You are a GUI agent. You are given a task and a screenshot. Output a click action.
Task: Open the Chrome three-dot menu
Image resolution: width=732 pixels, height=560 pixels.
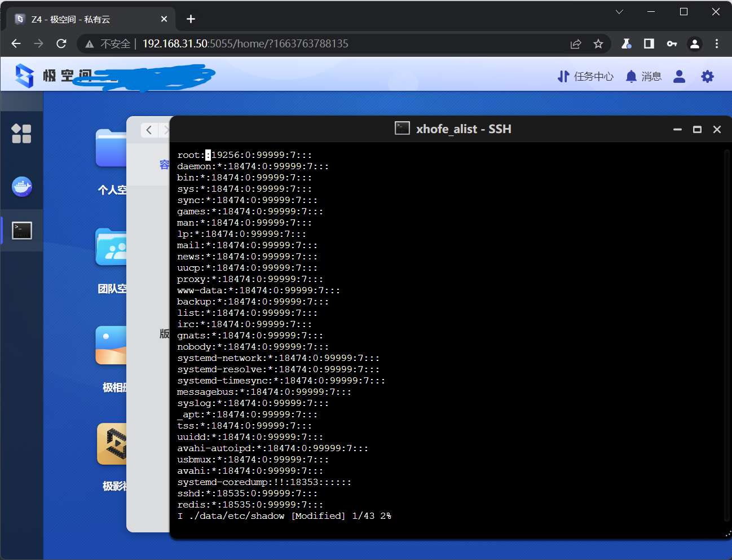coord(717,43)
